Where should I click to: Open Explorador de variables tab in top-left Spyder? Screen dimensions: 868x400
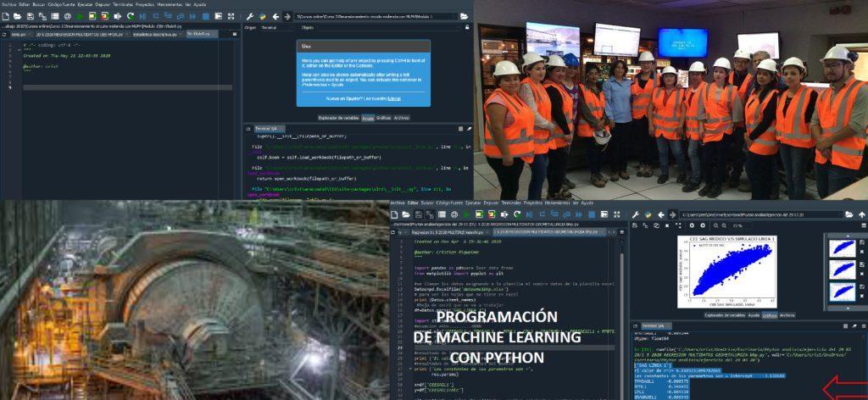pos(339,118)
